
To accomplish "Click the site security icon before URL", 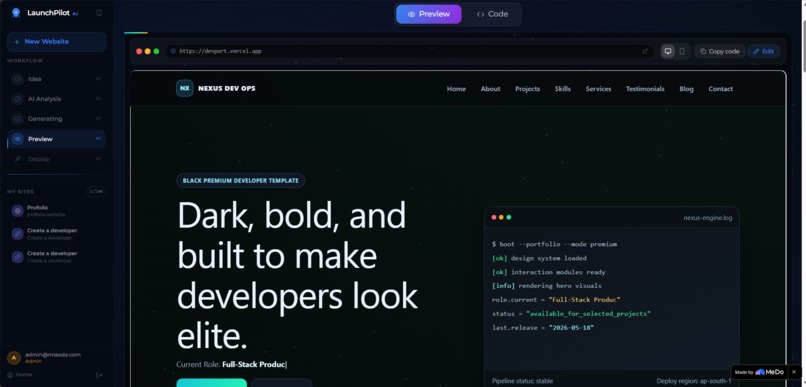I will (173, 51).
